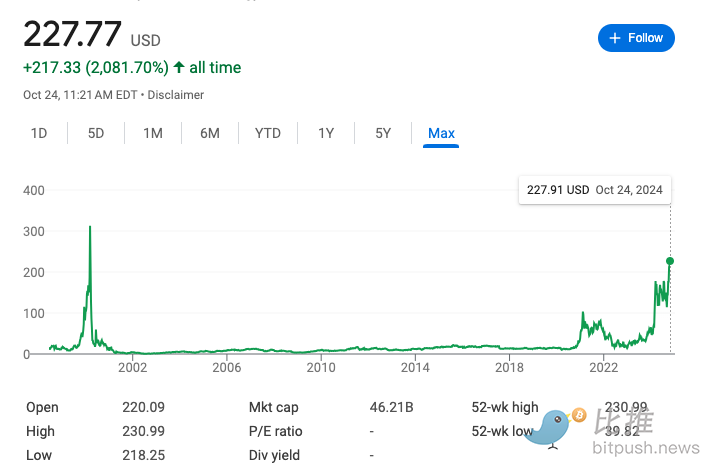Click the Max range tab

pos(441,133)
